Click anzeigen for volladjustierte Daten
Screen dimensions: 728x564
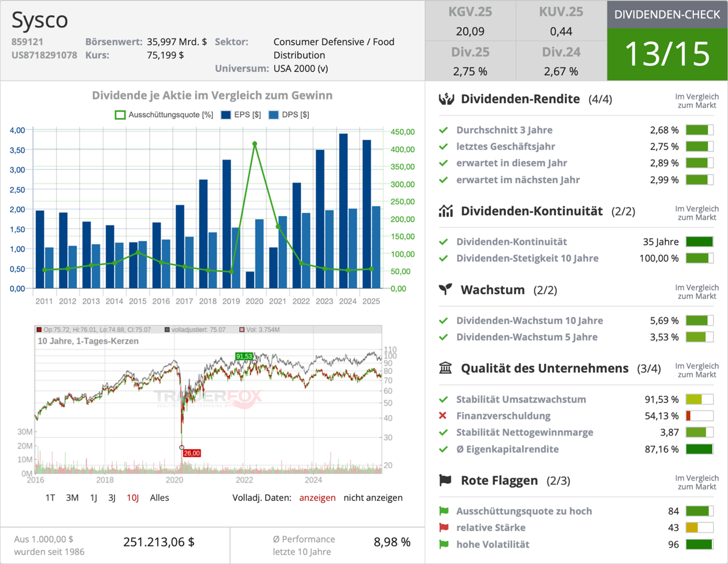point(317,497)
